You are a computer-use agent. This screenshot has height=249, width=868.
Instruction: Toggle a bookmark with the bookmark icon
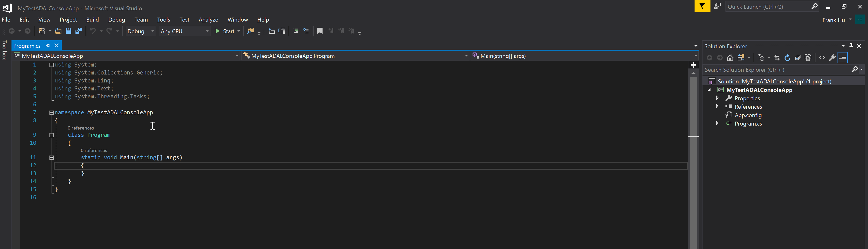pyautogui.click(x=320, y=31)
